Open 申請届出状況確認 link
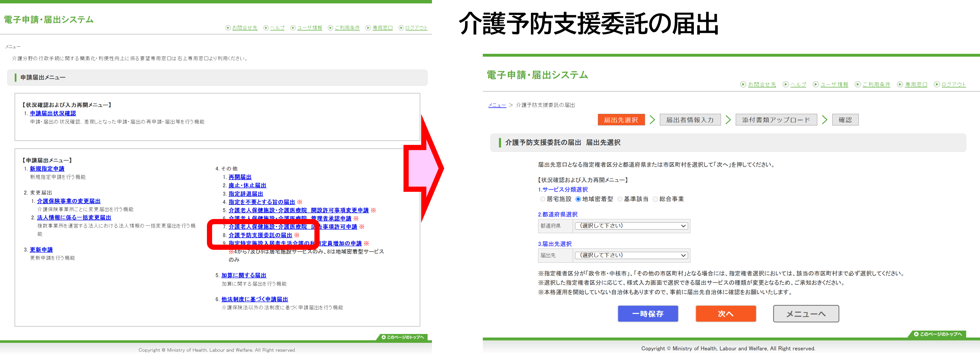The image size is (980, 356). (53, 114)
